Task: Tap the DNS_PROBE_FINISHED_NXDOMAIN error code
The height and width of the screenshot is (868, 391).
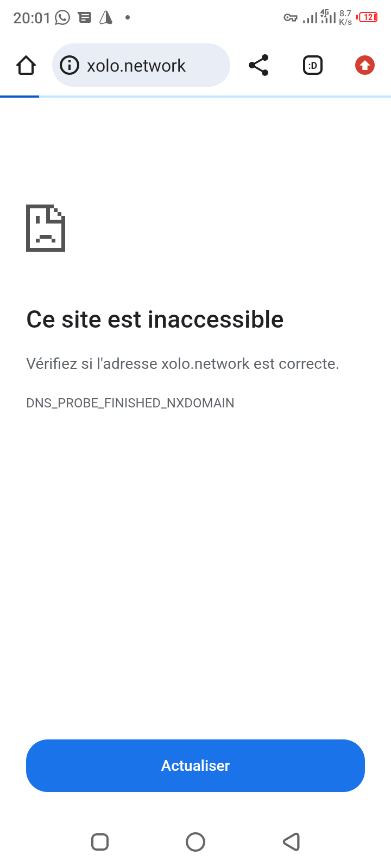Action: pos(130,403)
